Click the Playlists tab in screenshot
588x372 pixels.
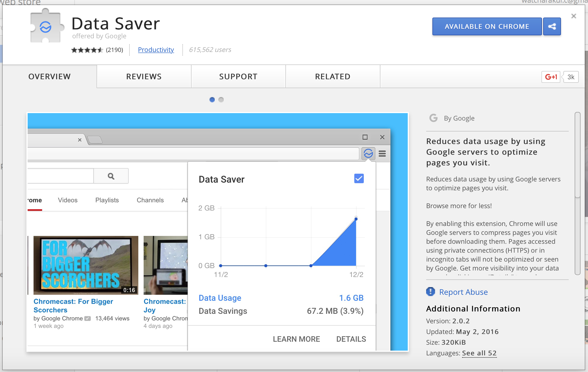pos(107,200)
